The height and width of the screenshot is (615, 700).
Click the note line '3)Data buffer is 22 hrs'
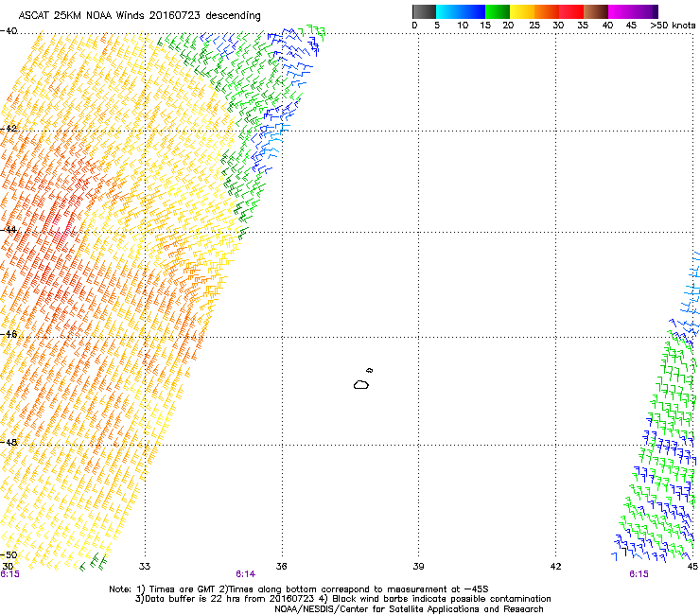pyautogui.click(x=342, y=599)
